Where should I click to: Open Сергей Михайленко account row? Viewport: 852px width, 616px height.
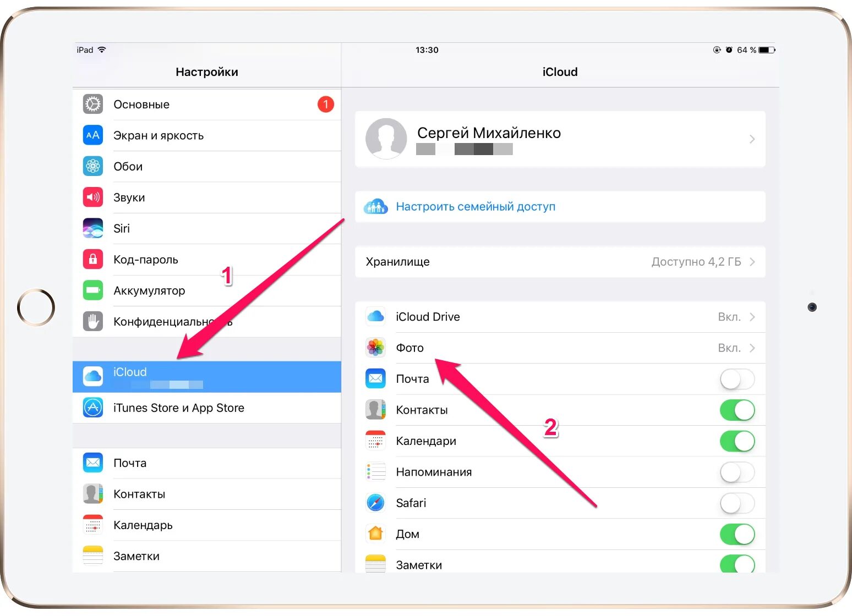pos(560,139)
